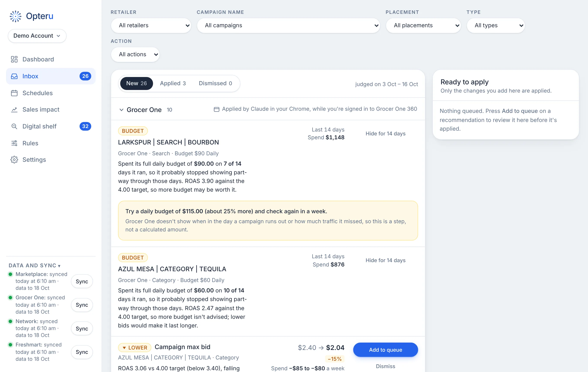Click the -15% change badge
This screenshot has width=588, height=372.
pyautogui.click(x=335, y=359)
